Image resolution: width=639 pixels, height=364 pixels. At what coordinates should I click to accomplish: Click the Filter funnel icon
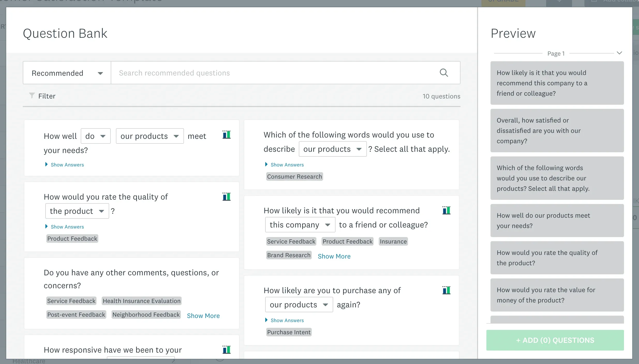point(32,95)
